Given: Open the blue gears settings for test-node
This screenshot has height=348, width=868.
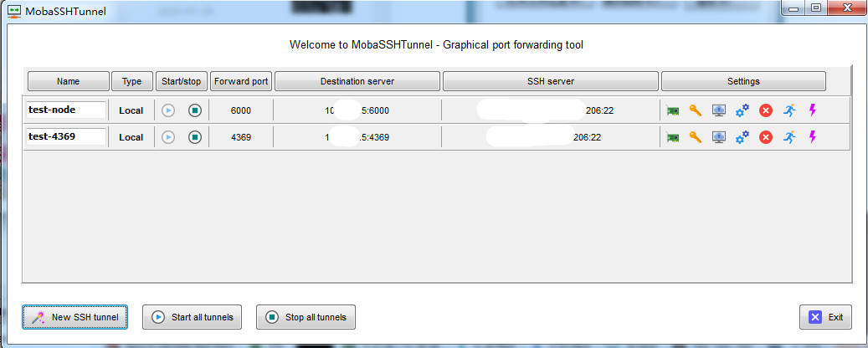Looking at the screenshot, I should [742, 110].
